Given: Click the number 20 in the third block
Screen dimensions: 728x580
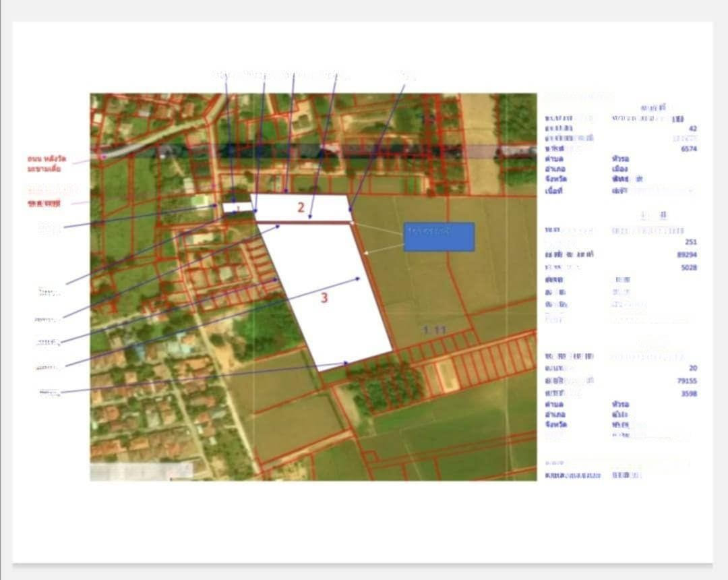Looking at the screenshot, I should click(692, 368).
